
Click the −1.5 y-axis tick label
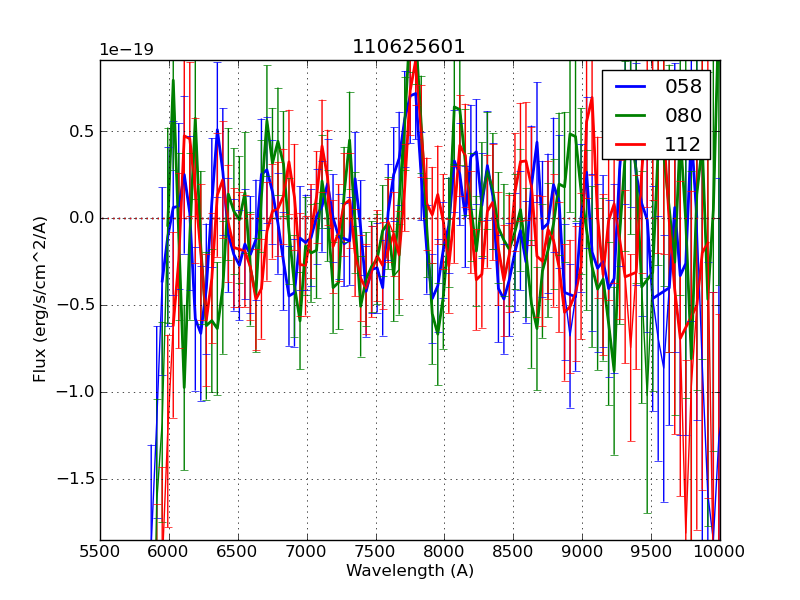[76, 479]
